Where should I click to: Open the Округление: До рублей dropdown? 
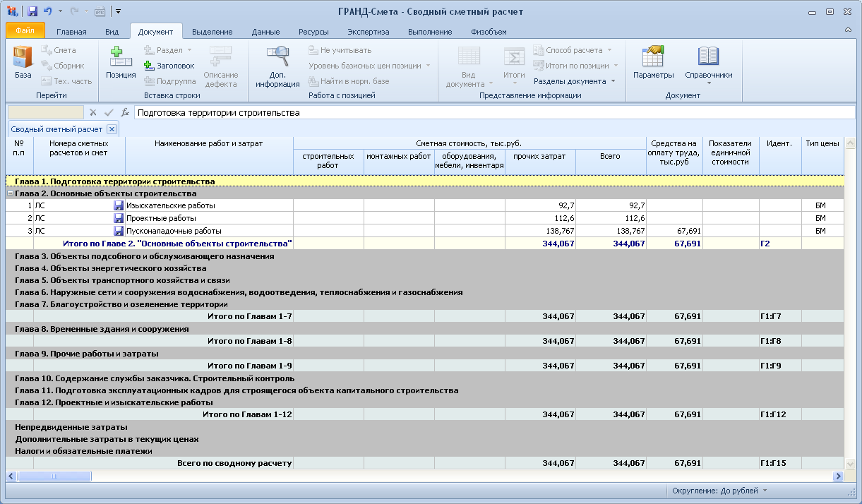coord(719,491)
